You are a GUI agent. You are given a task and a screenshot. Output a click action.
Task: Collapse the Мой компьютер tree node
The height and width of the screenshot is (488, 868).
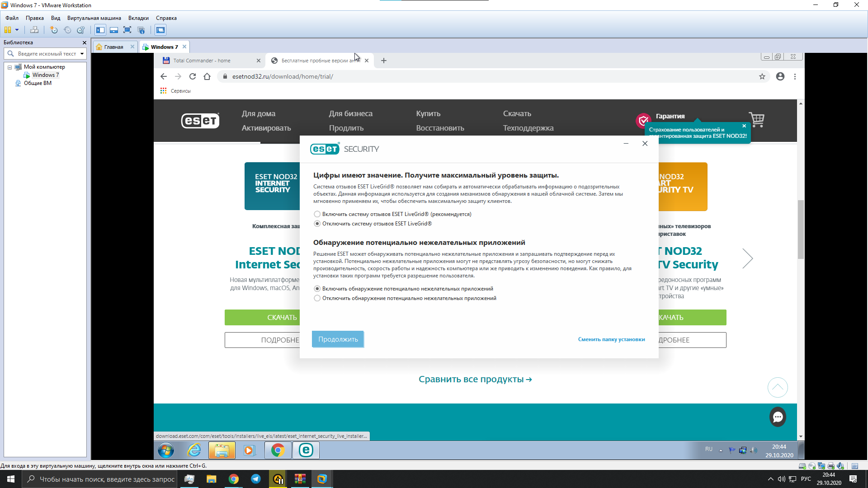point(9,67)
